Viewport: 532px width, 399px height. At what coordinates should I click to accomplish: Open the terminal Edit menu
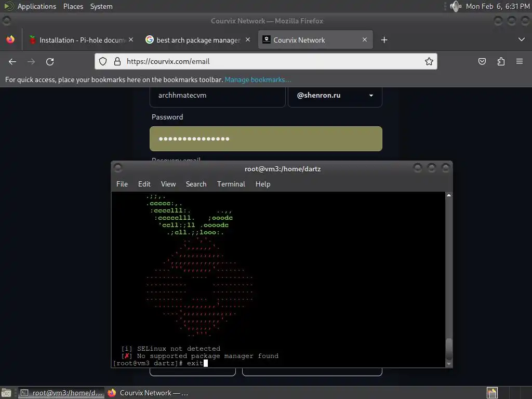tap(144, 184)
